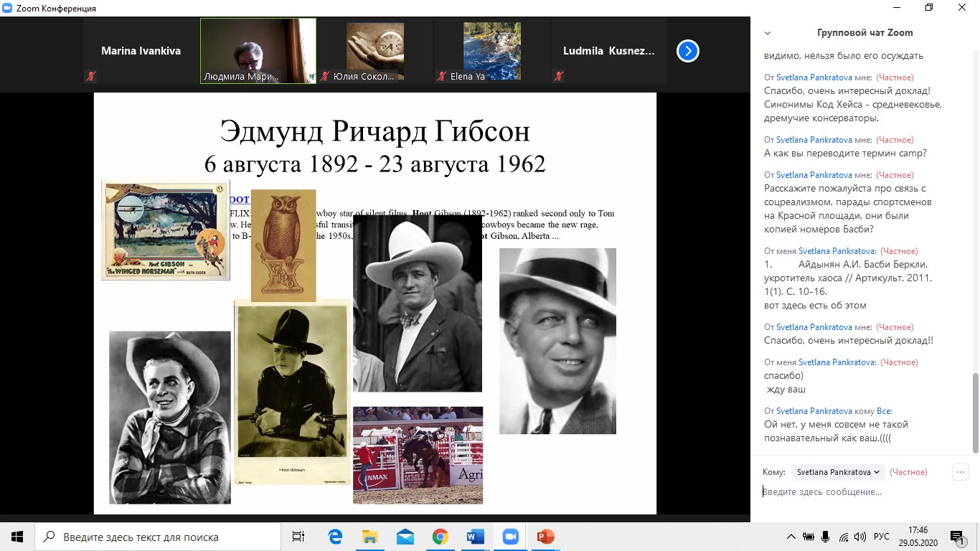Open the volume tray icon

point(860,537)
